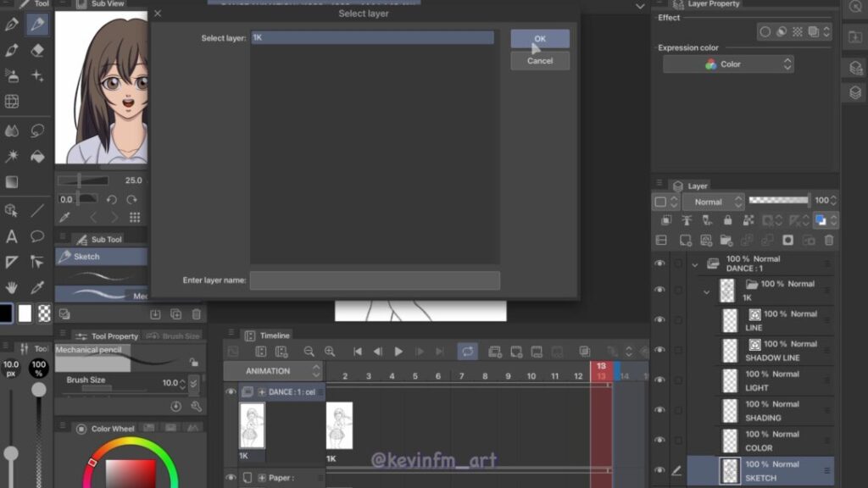Image resolution: width=868 pixels, height=488 pixels.
Task: Click the 1K cel thumbnail in timeline
Action: click(x=339, y=425)
